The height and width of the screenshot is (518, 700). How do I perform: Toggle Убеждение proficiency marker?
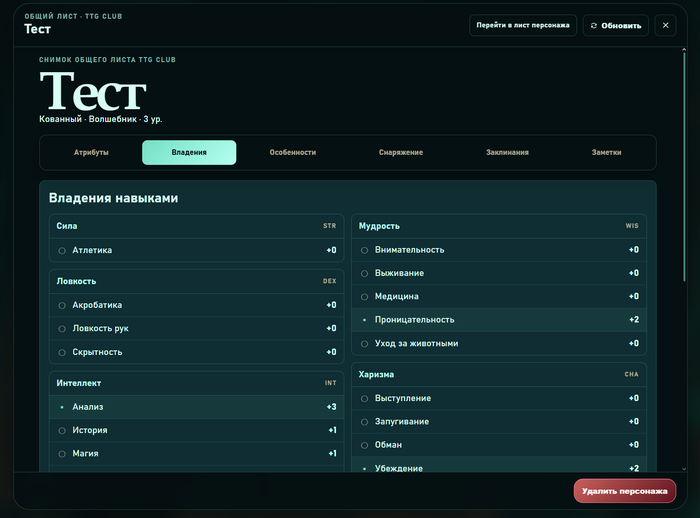click(364, 468)
